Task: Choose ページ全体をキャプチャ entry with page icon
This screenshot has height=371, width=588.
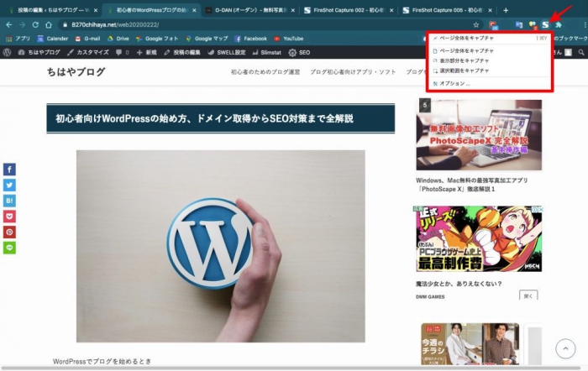Action: click(x=490, y=50)
